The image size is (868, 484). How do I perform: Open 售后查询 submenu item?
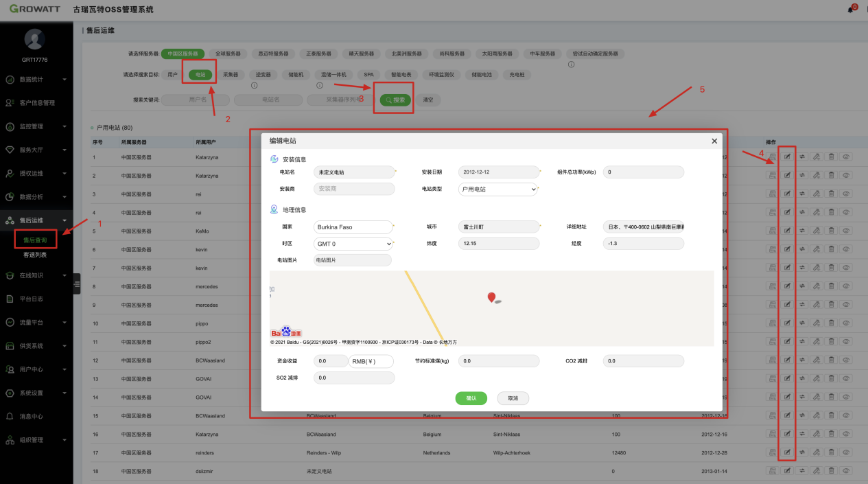35,240
